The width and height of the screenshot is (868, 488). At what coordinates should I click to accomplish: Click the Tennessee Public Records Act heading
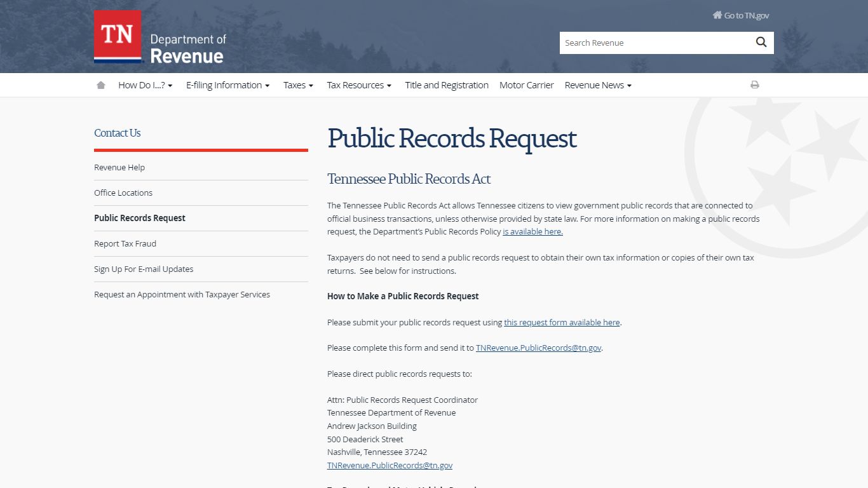(409, 179)
